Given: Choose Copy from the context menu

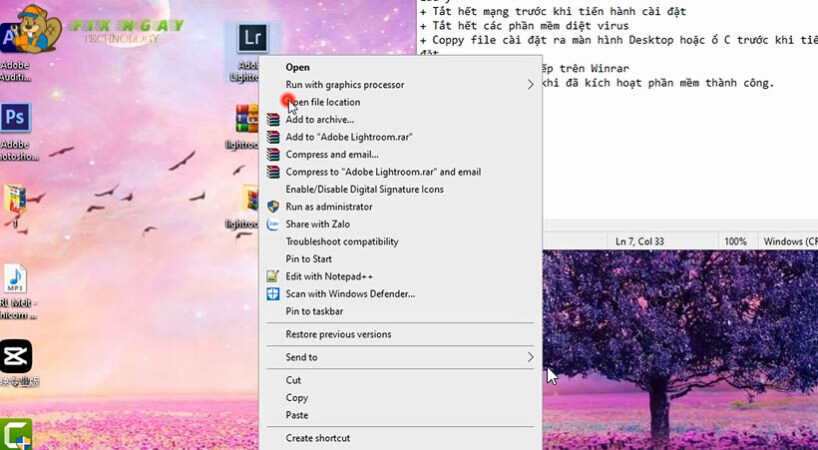Looking at the screenshot, I should coord(401,397).
